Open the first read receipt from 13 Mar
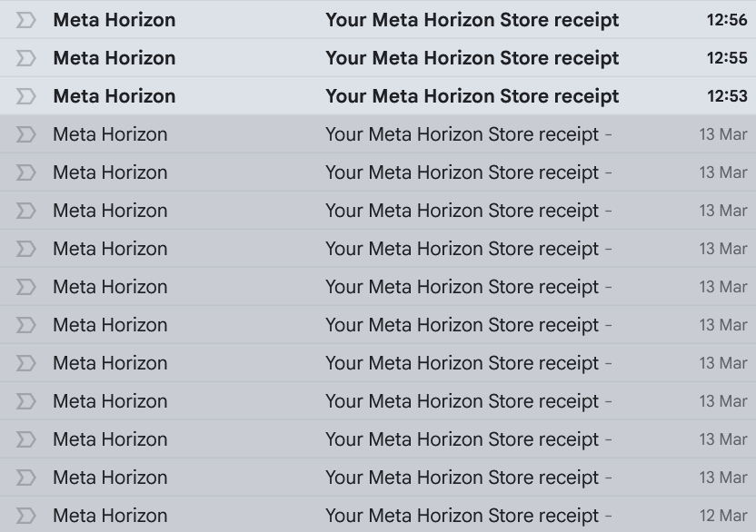This screenshot has height=532, width=756. [x=462, y=134]
